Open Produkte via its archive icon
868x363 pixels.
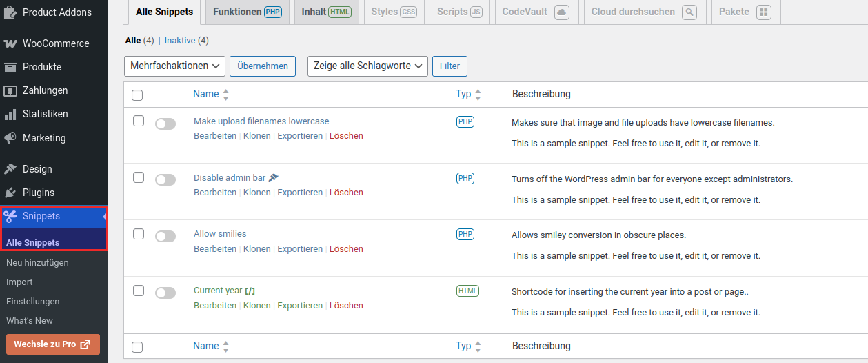tap(10, 67)
